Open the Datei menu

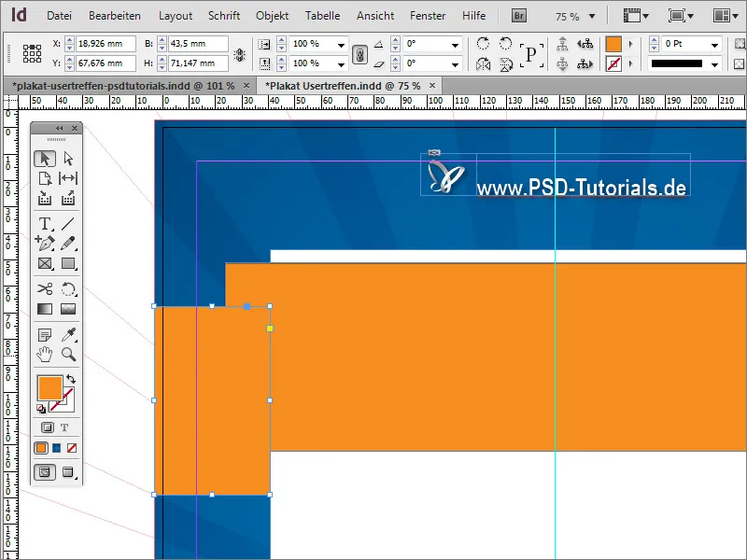(59, 16)
